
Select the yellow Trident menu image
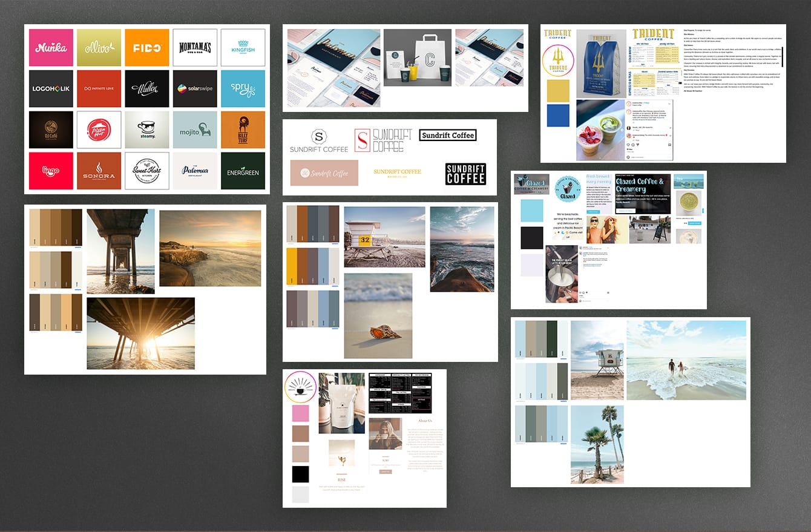[x=655, y=63]
